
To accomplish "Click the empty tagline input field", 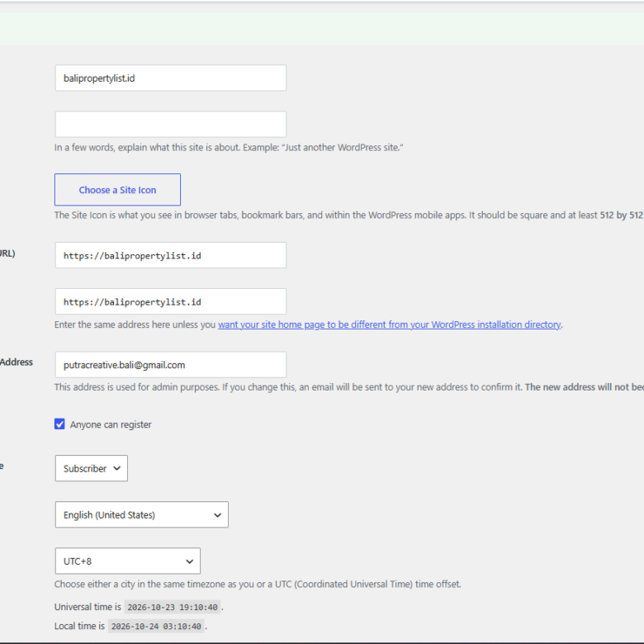I will pos(170,124).
